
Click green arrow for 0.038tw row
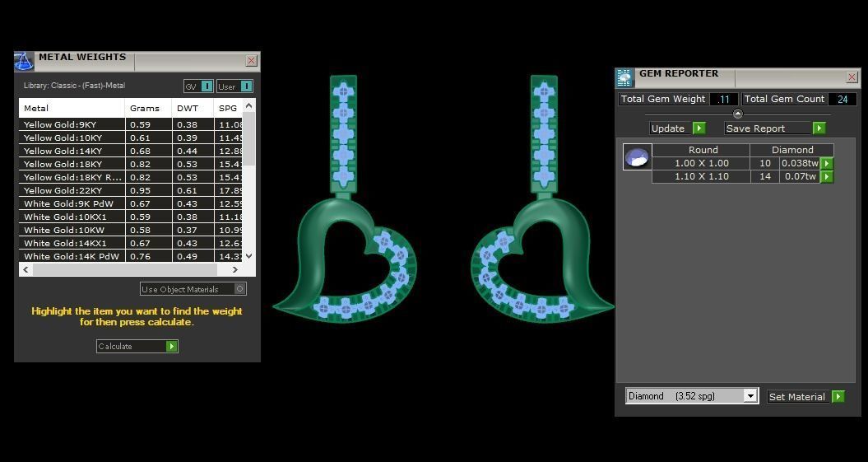(827, 163)
